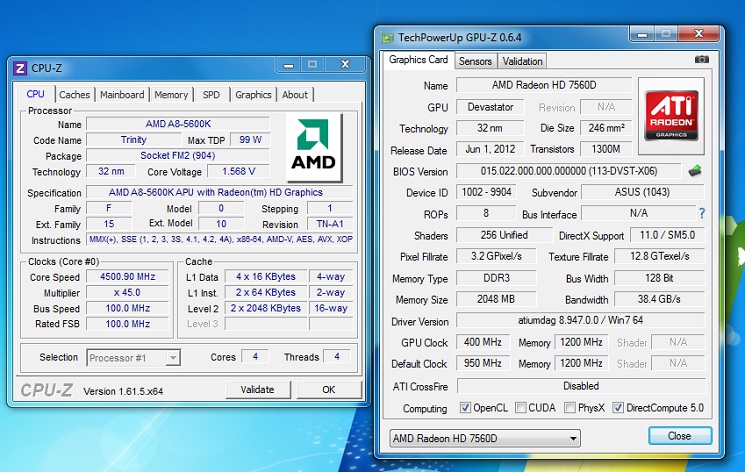Screen dimensions: 745x472
Task: Toggle the OpenCL checkbox
Action: (x=465, y=407)
